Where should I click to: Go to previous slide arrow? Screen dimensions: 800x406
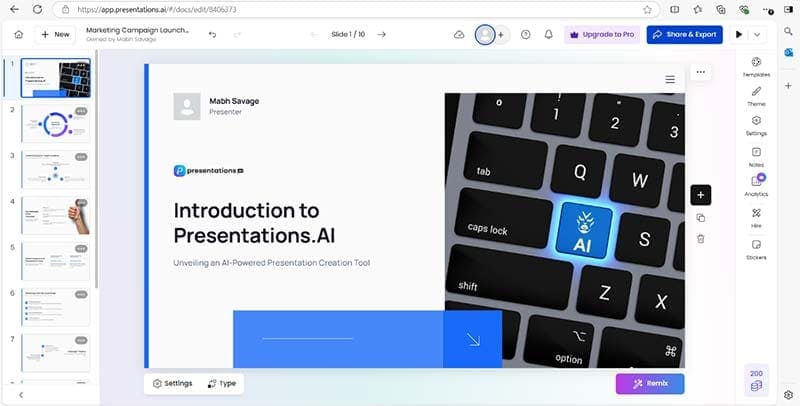tap(314, 35)
